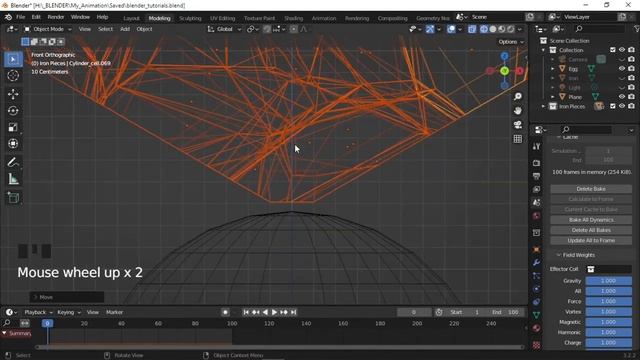Open the Physics properties tab
The height and width of the screenshot is (360, 640).
click(536, 289)
